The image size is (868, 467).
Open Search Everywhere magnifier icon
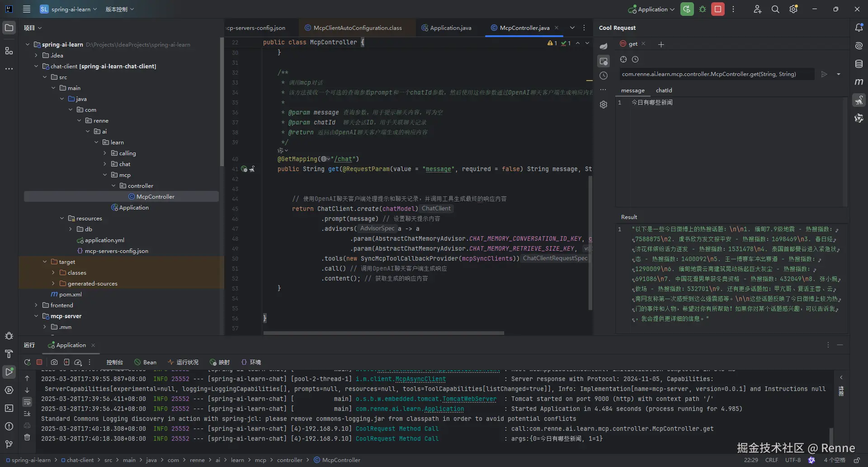pos(775,9)
